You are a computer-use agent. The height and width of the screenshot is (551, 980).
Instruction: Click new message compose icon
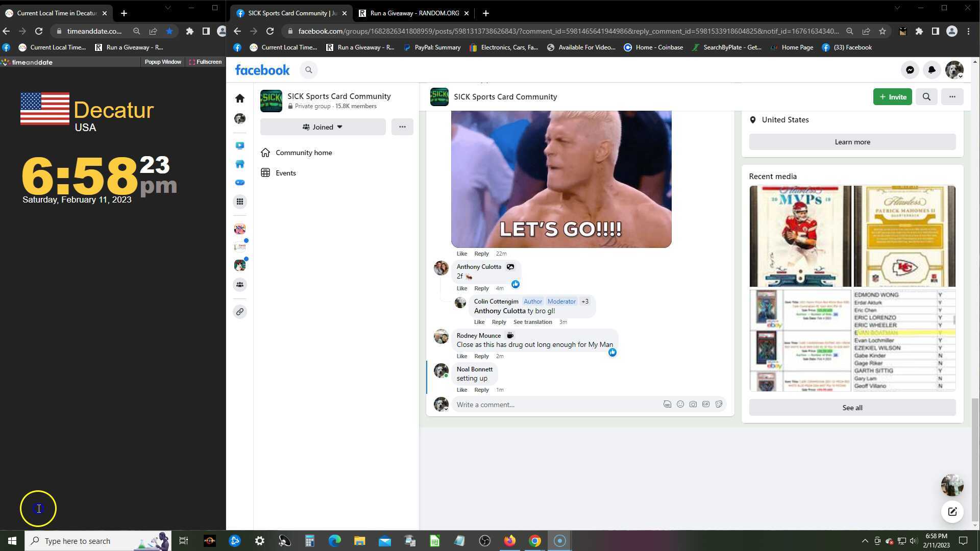click(x=952, y=512)
